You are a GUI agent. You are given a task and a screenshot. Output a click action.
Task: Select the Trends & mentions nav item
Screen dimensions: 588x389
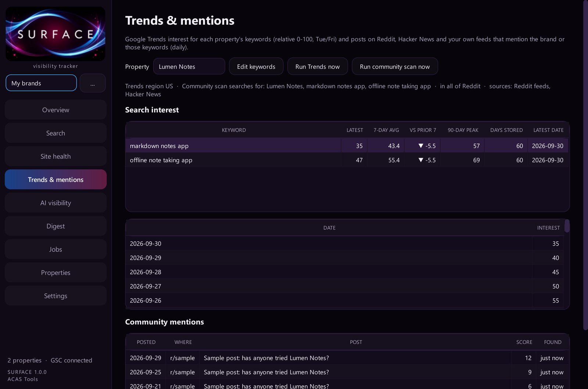coord(55,179)
